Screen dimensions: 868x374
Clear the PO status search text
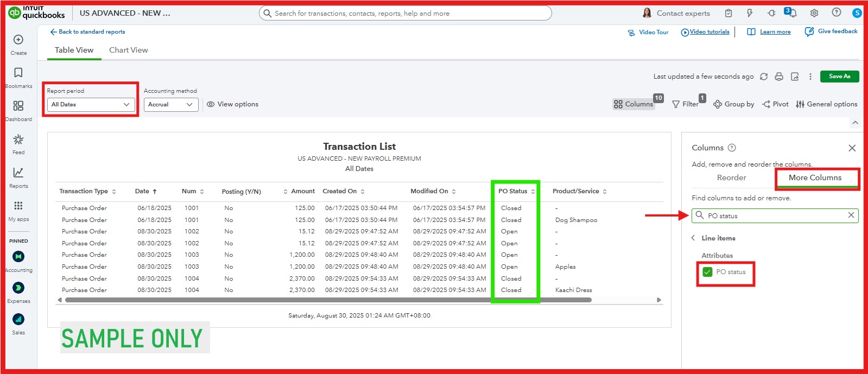tap(851, 215)
